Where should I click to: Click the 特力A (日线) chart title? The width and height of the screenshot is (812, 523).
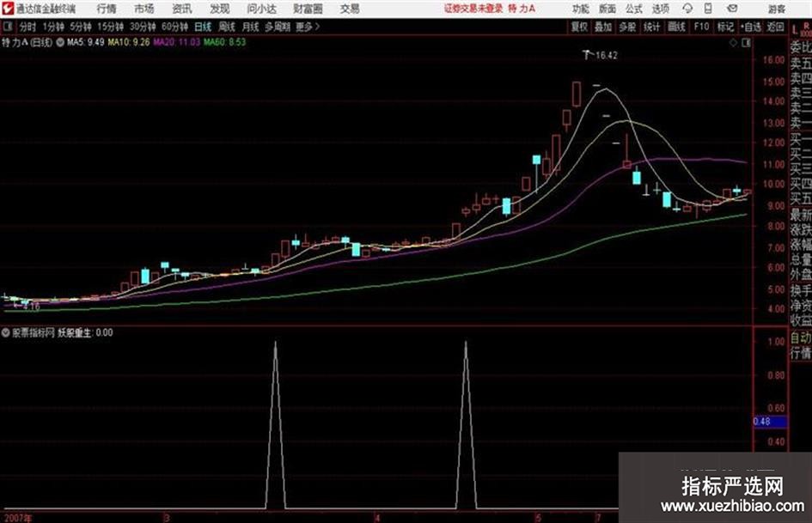point(27,42)
